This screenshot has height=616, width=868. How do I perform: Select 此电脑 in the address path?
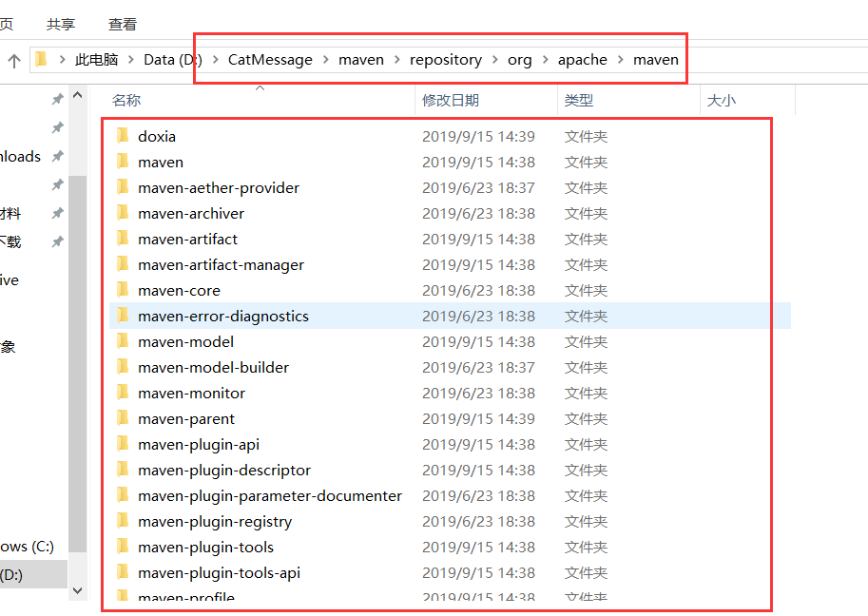96,59
